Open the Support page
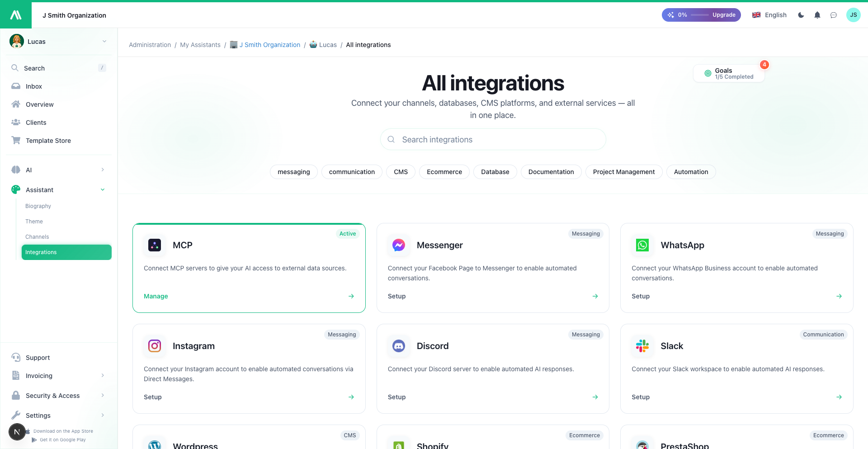This screenshot has width=868, height=449. 59,358
